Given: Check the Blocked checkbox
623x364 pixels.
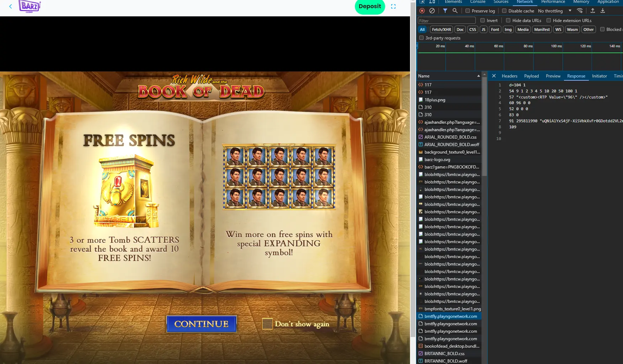Looking at the screenshot, I should [602, 29].
